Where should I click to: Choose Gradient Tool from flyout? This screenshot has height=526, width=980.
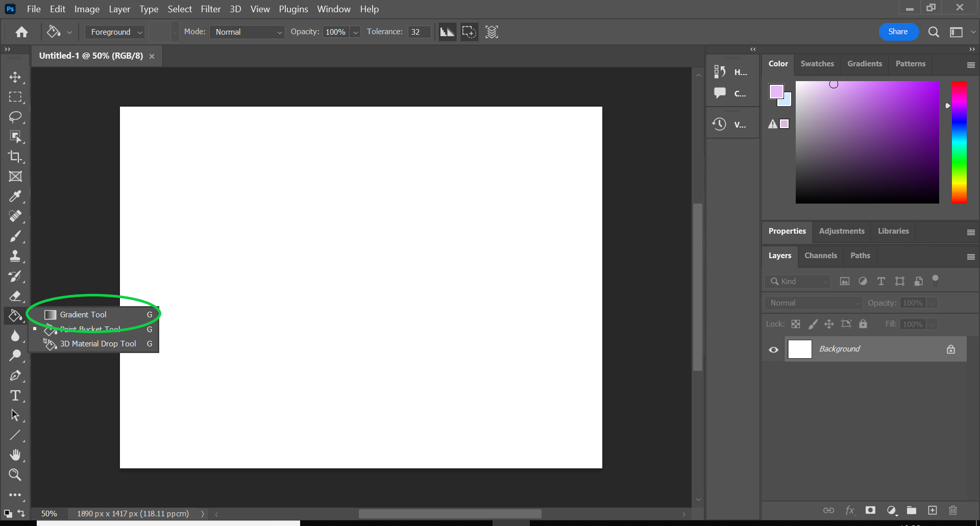[94, 315]
